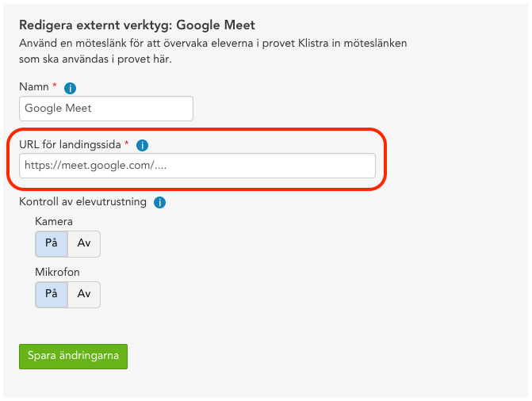Click the red asterisk beside Namn
The height and width of the screenshot is (401, 532).
54,85
